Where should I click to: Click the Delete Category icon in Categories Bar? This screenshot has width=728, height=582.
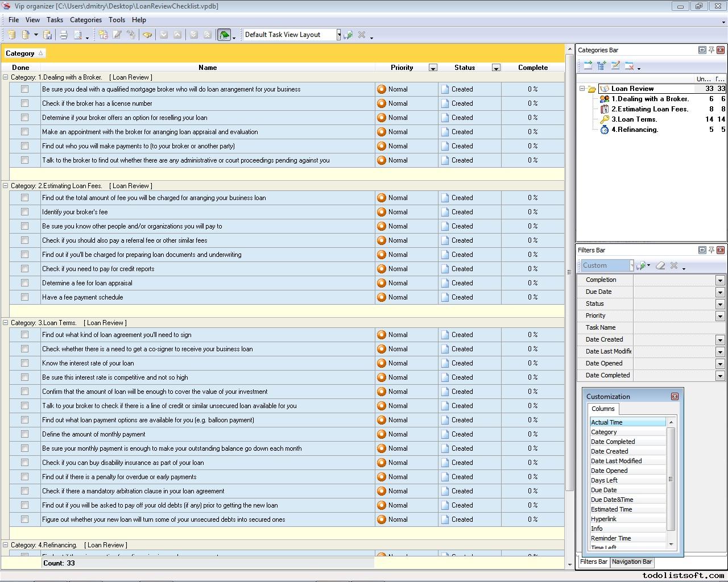pos(629,66)
